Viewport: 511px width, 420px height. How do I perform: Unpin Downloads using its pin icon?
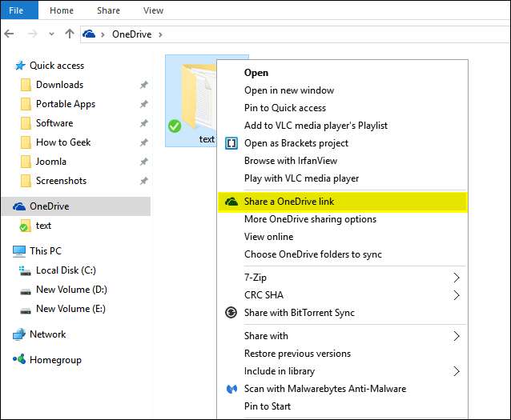pos(143,85)
